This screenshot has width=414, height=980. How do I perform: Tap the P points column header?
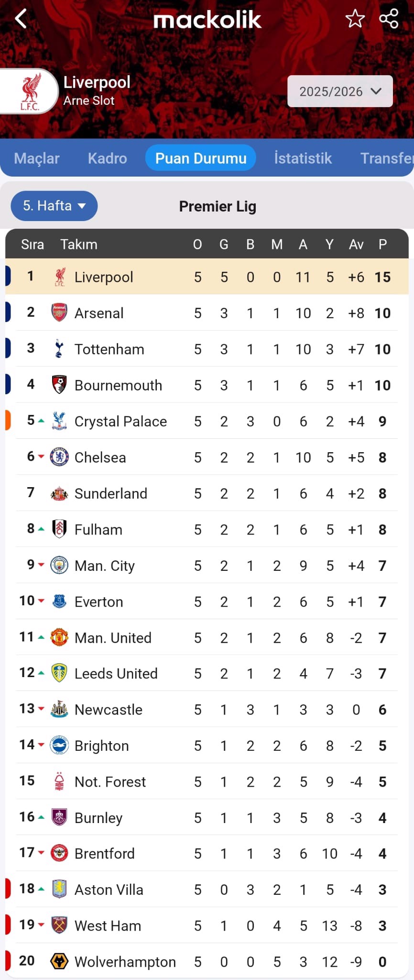(382, 245)
